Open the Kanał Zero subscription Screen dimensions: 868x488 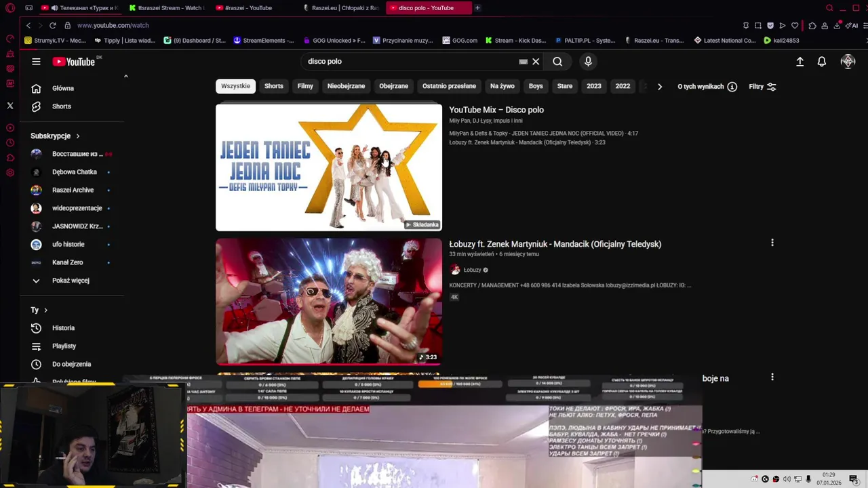point(73,262)
